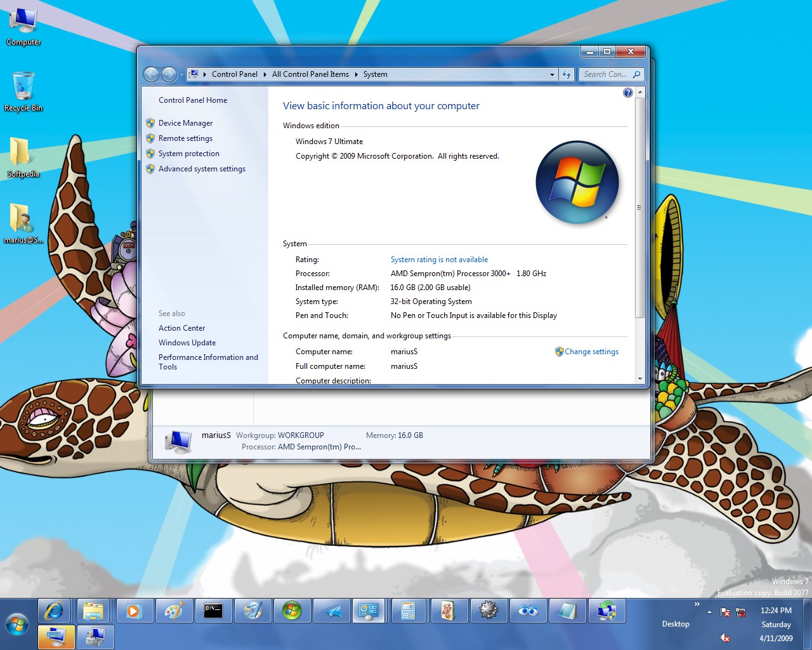Click System rating is not available
Viewport: 812px width, 650px height.
(439, 260)
